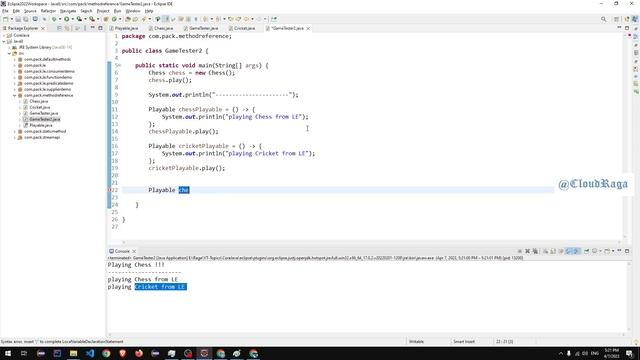Viewport: 640px width, 360px height.
Task: Expand the com.pack.defaultmethods package
Action: [x=15, y=59]
